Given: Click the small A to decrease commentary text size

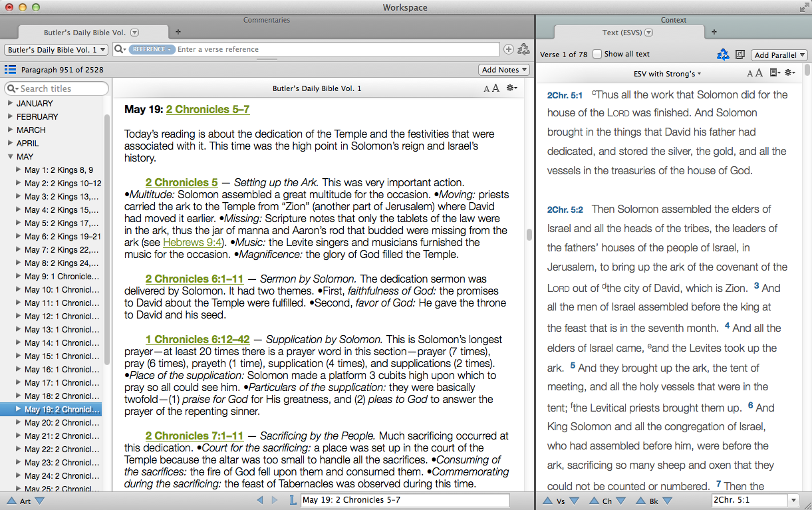Looking at the screenshot, I should point(487,89).
